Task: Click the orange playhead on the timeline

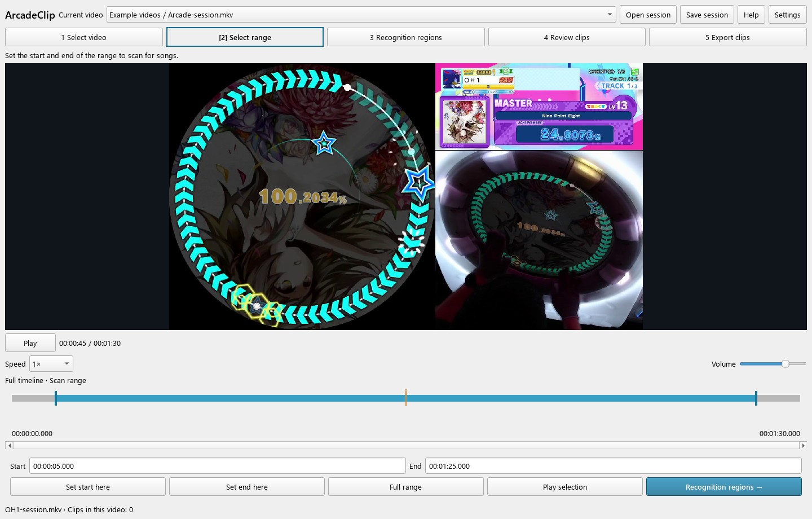Action: [x=406, y=398]
